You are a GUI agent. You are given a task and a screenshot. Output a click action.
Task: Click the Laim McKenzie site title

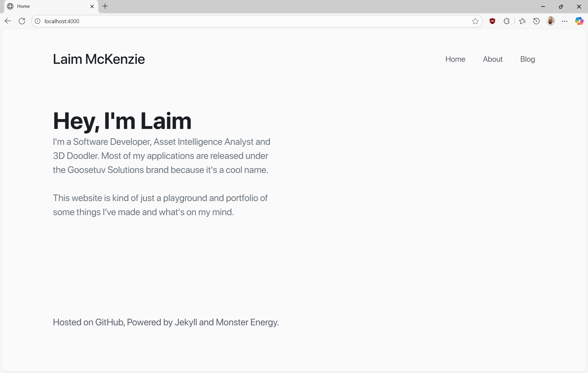pyautogui.click(x=99, y=59)
